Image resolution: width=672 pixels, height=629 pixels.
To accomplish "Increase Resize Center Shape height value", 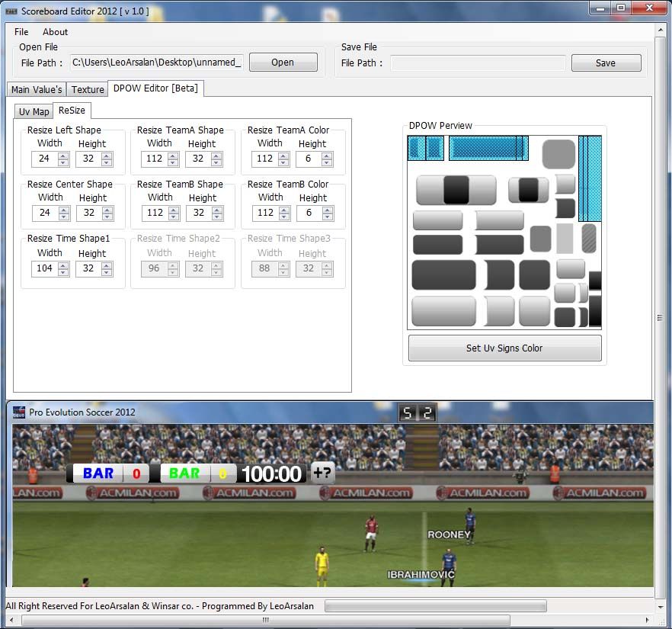I will click(x=107, y=210).
